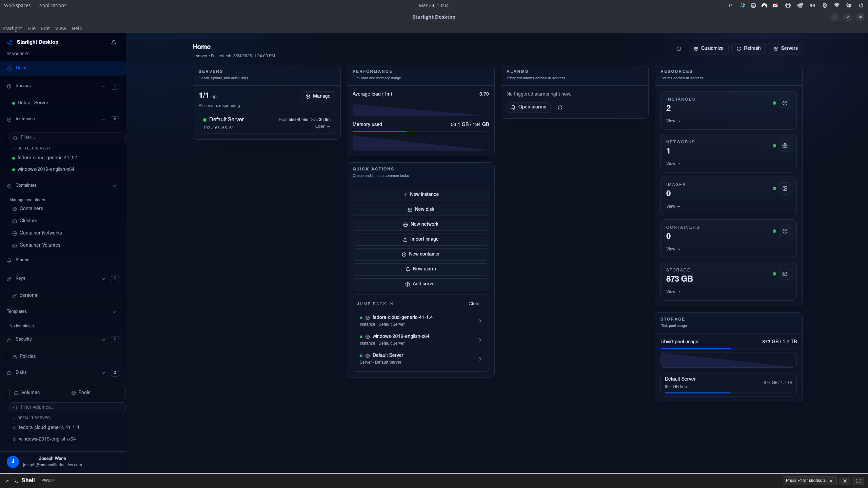868x488 pixels.
Task: Click Manage in the Servers card
Action: point(318,96)
